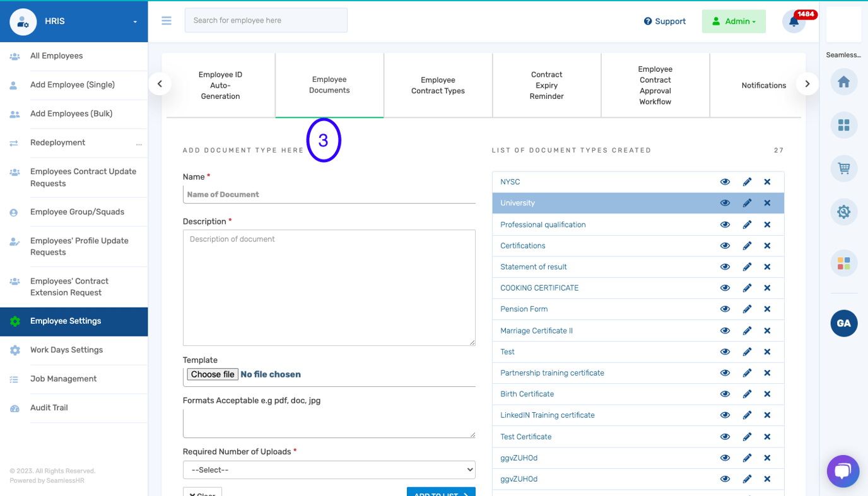Image resolution: width=868 pixels, height=496 pixels.
Task: Delete the Pension Form document type
Action: 767,309
